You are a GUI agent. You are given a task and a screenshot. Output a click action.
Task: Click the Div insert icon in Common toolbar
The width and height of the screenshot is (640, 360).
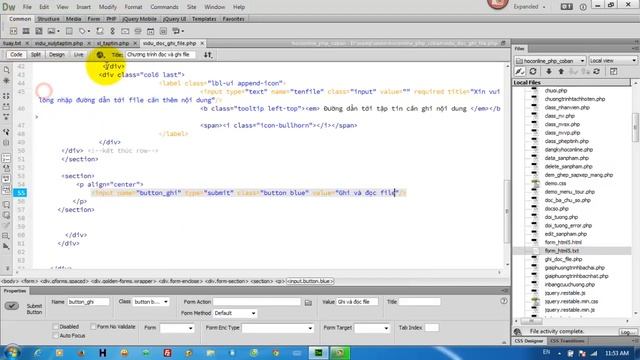click(x=13, y=31)
